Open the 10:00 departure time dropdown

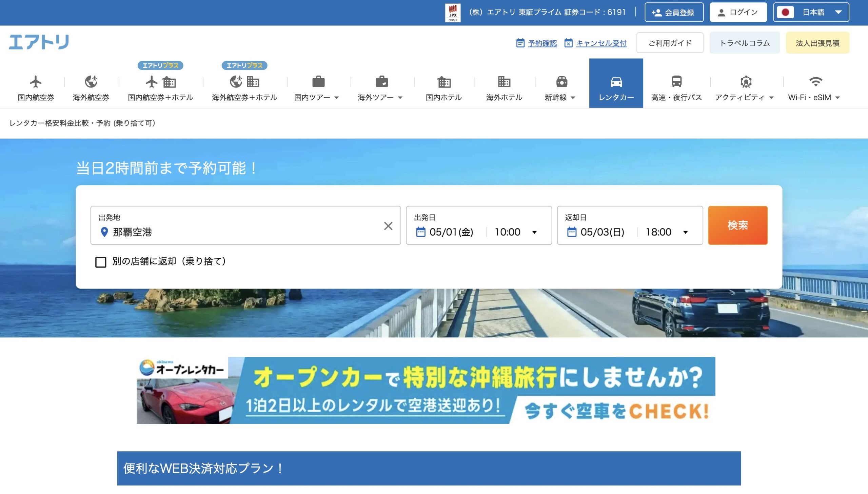click(516, 232)
